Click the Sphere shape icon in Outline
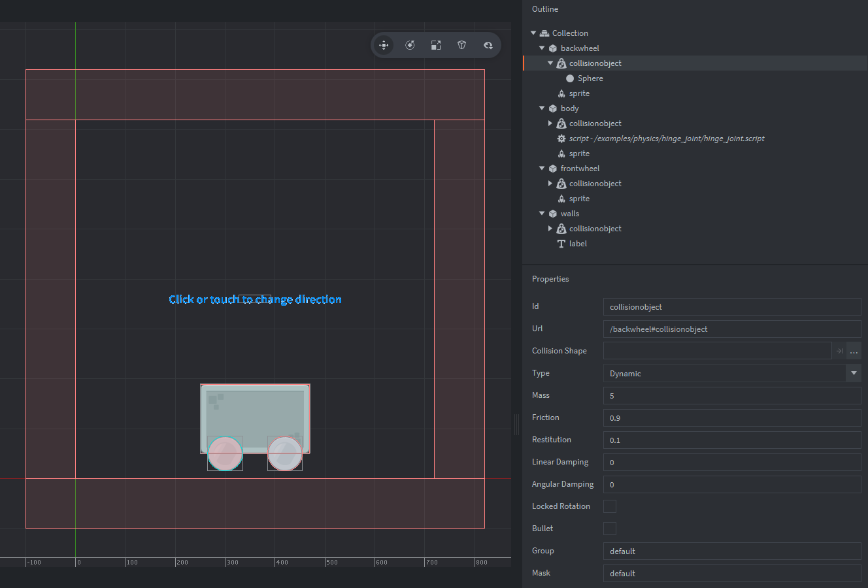This screenshot has width=868, height=588. [570, 78]
